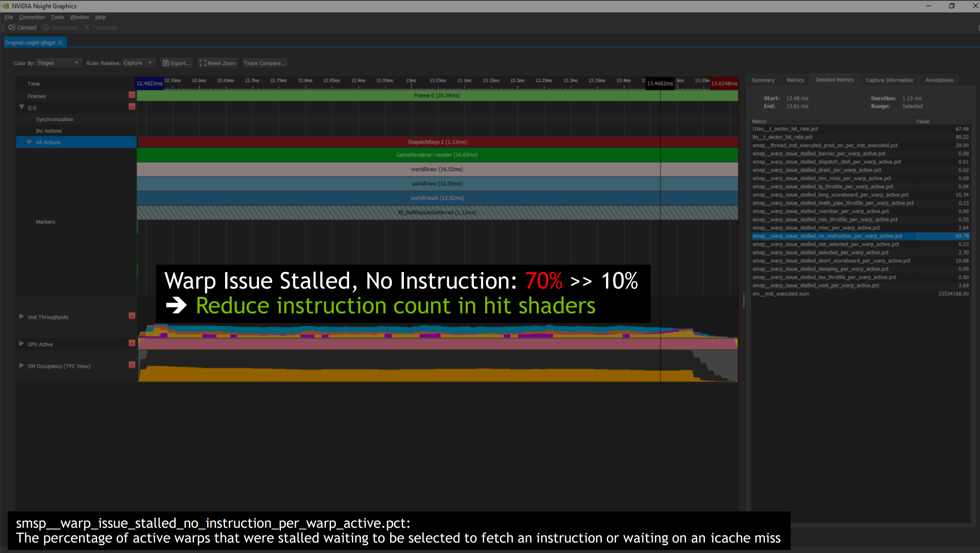The image size is (980, 553).
Task: Open the Color By Stages dropdown
Action: tap(76, 63)
